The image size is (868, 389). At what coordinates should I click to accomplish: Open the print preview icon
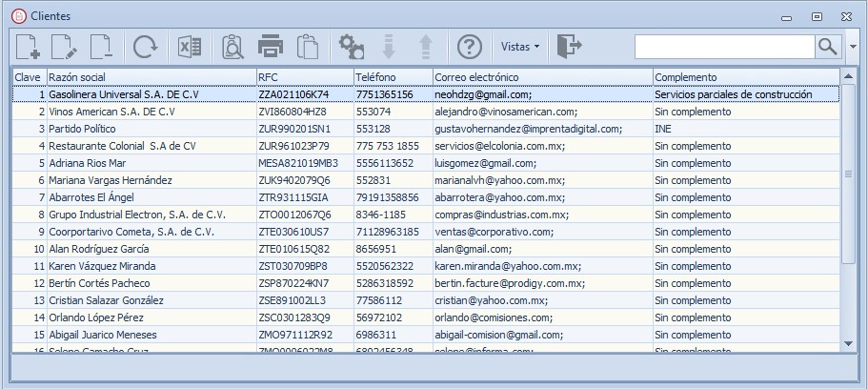click(232, 47)
